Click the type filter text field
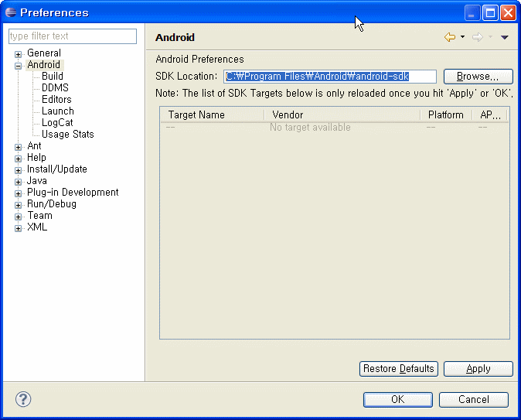Viewport: 521px width, 420px height. (73, 36)
